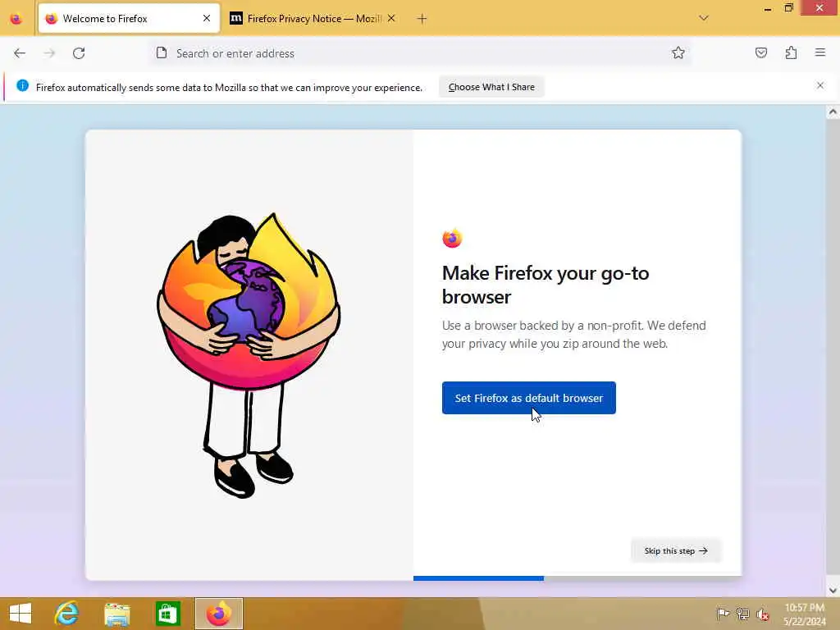Restore down the Firefox window
This screenshot has height=630, width=840.
[788, 7]
